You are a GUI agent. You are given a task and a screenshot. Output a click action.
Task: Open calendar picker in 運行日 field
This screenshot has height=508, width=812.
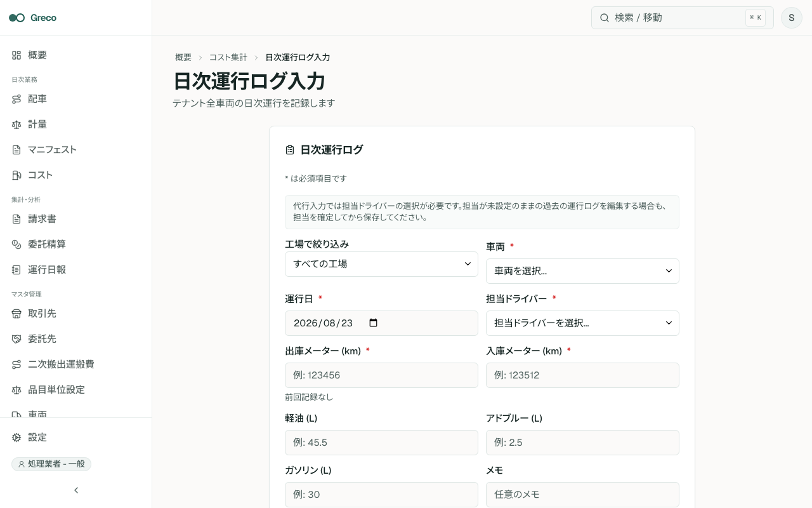click(x=373, y=323)
